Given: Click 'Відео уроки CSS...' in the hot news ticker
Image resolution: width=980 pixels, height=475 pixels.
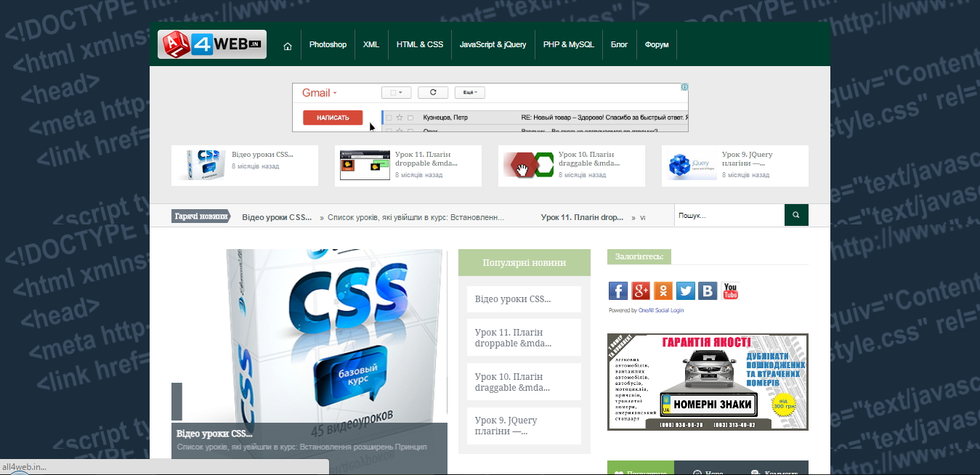Looking at the screenshot, I should pyautogui.click(x=278, y=217).
